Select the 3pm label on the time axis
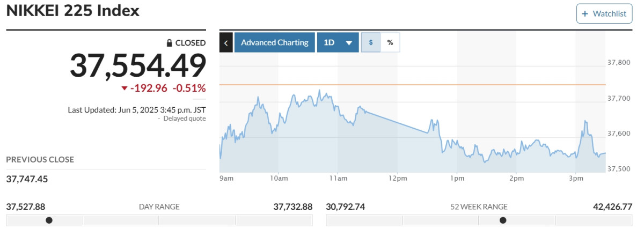This screenshot has width=644, height=244. (576, 178)
